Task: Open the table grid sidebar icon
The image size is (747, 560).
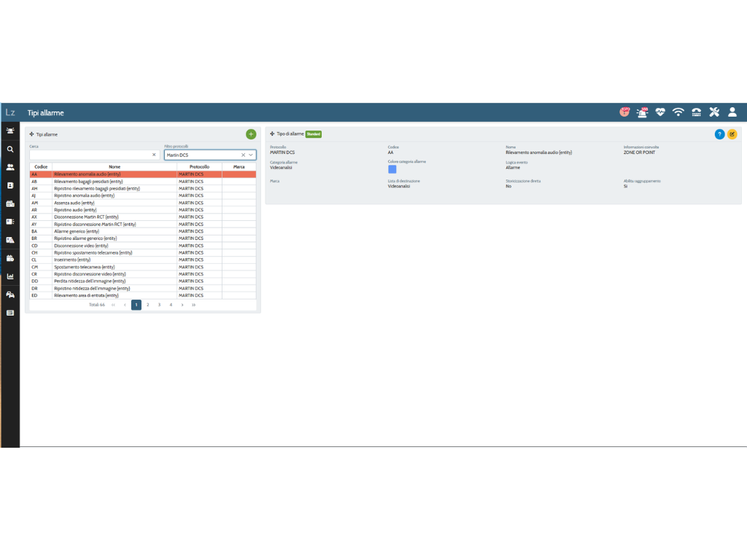Action: [10, 313]
